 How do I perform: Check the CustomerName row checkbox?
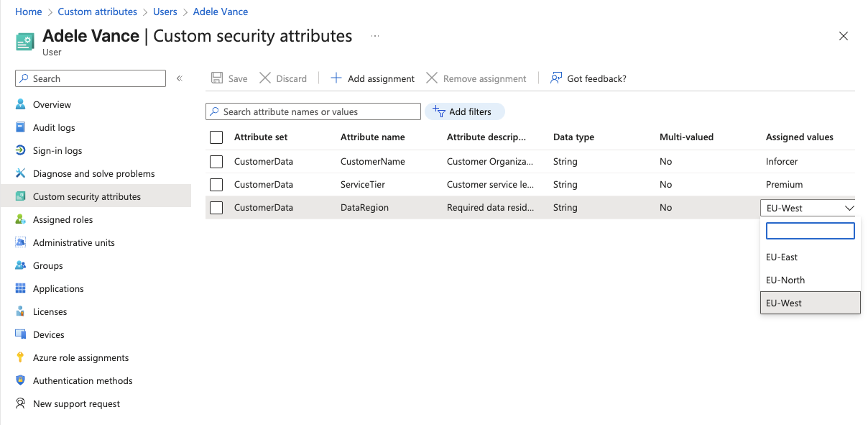216,161
